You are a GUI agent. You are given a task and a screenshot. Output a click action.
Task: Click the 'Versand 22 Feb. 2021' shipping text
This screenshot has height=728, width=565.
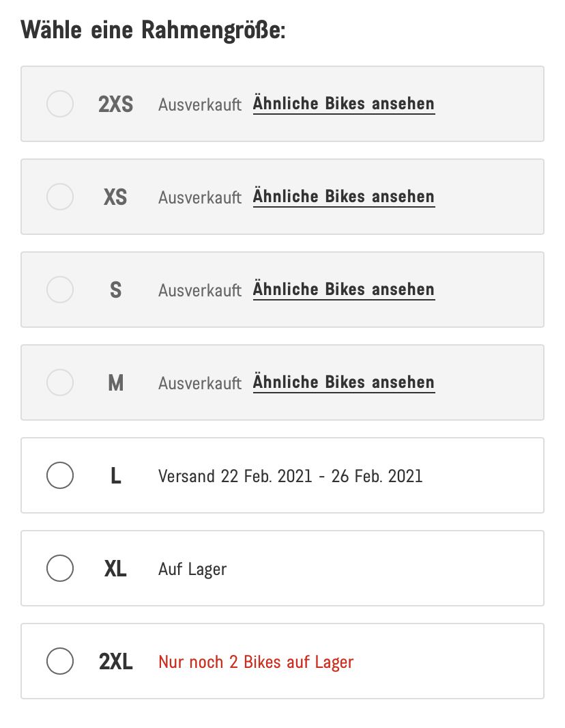coord(290,476)
